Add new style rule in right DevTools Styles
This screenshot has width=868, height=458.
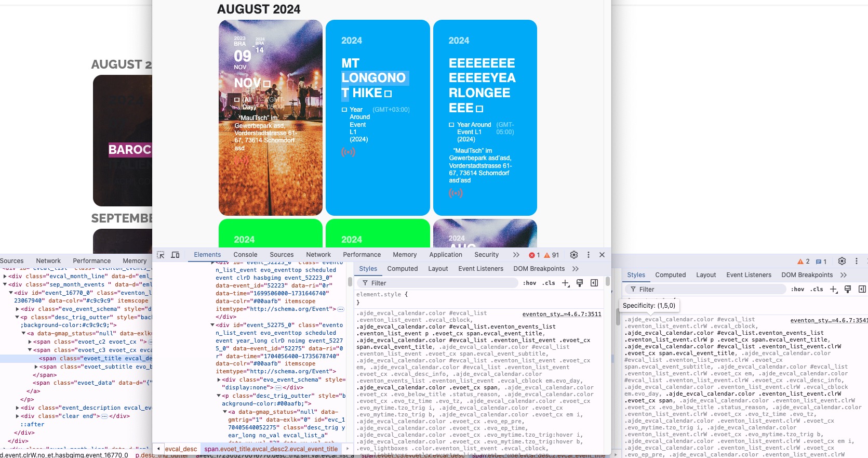coord(834,289)
